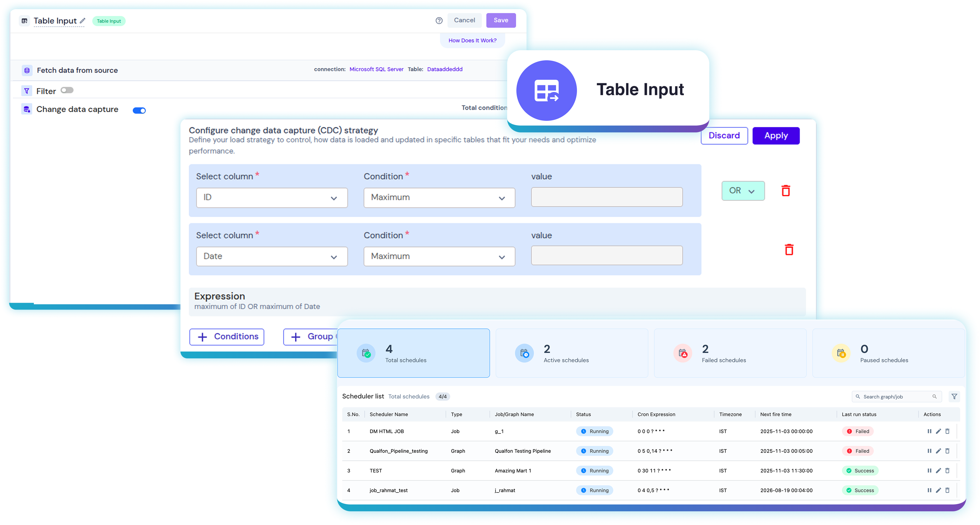The height and width of the screenshot is (525, 980).
Task: Pause the DM HTML JOB schedule
Action: point(929,431)
